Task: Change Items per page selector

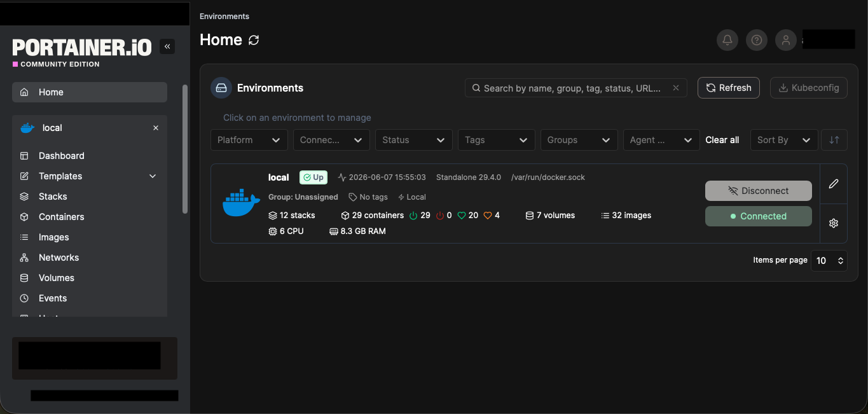Action: (829, 260)
